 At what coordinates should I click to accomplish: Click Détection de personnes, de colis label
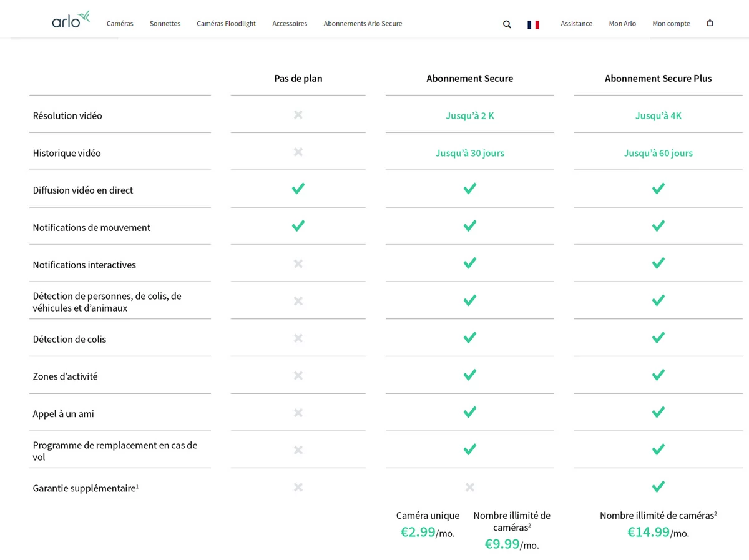107,302
